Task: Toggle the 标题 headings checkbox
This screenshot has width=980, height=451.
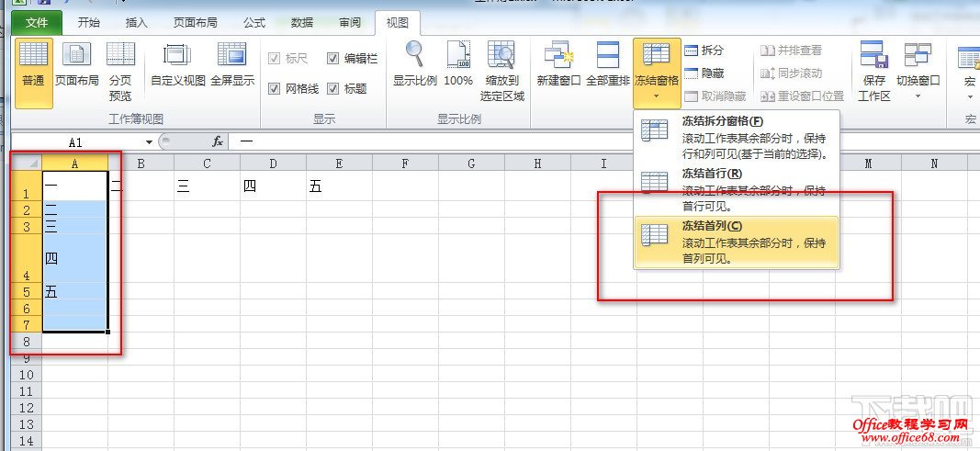Action: [332, 89]
